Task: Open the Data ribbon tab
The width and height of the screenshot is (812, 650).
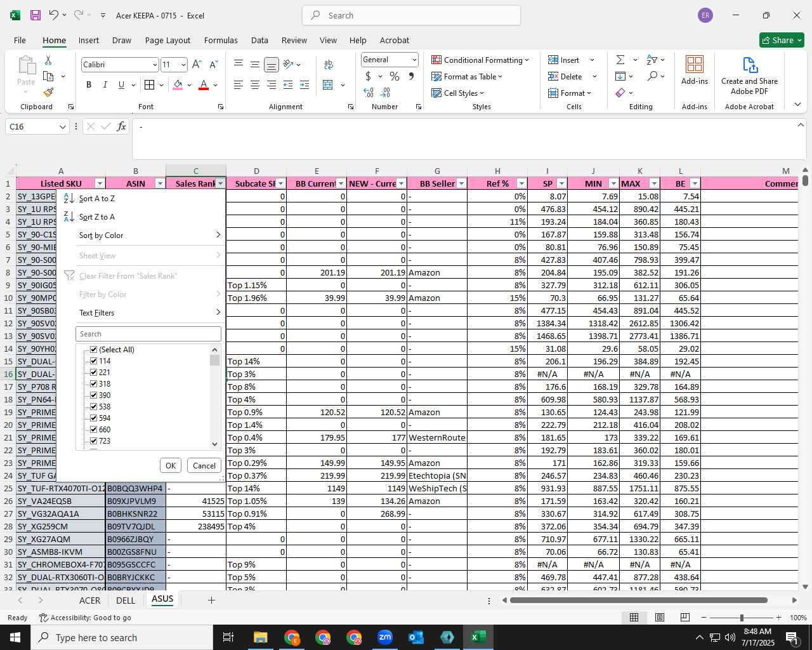Action: tap(259, 40)
